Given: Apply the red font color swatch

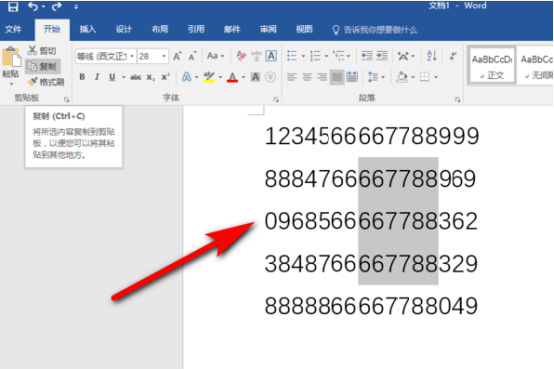Looking at the screenshot, I should tap(232, 77).
